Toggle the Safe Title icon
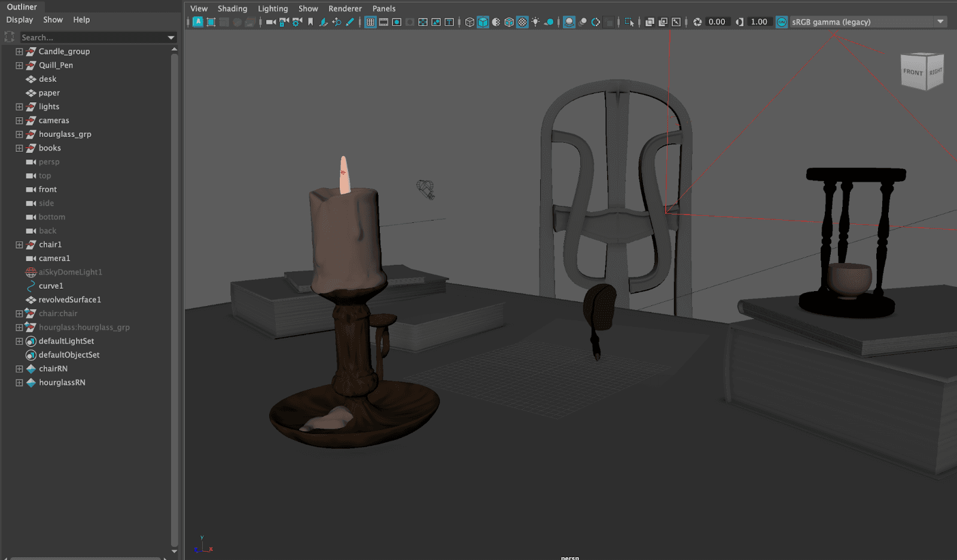This screenshot has width=957, height=560. coord(449,22)
